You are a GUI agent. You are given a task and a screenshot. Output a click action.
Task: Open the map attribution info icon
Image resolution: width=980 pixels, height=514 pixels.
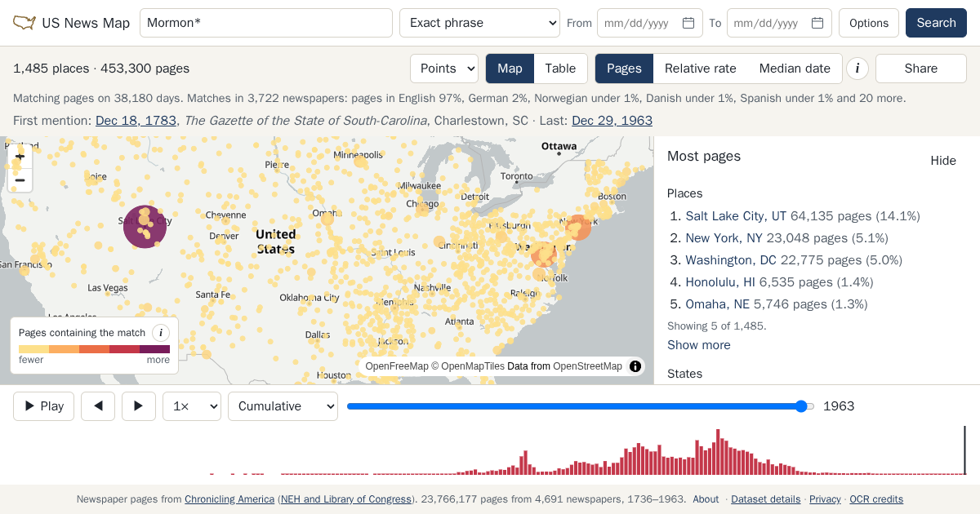click(635, 366)
